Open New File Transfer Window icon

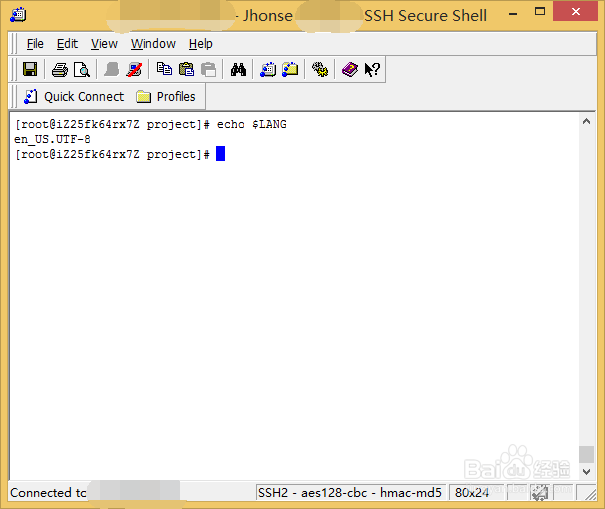point(290,70)
